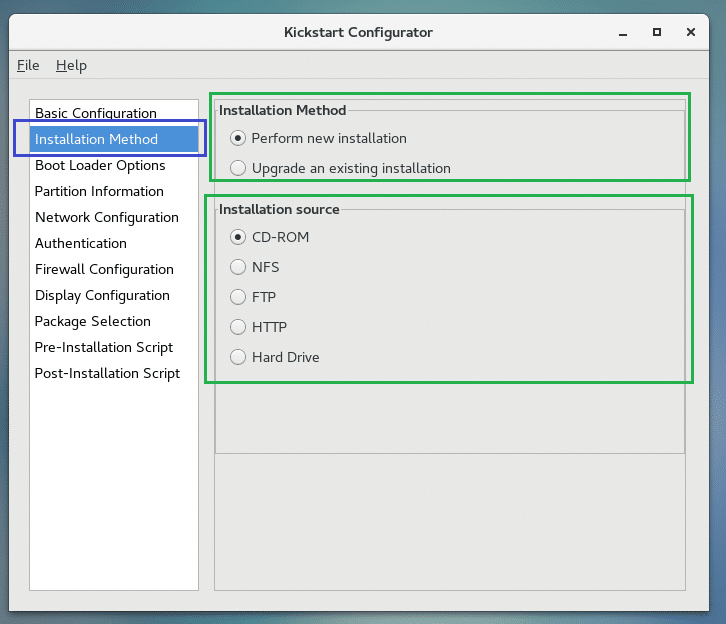Open Package Selection section
The height and width of the screenshot is (624, 726).
(93, 321)
